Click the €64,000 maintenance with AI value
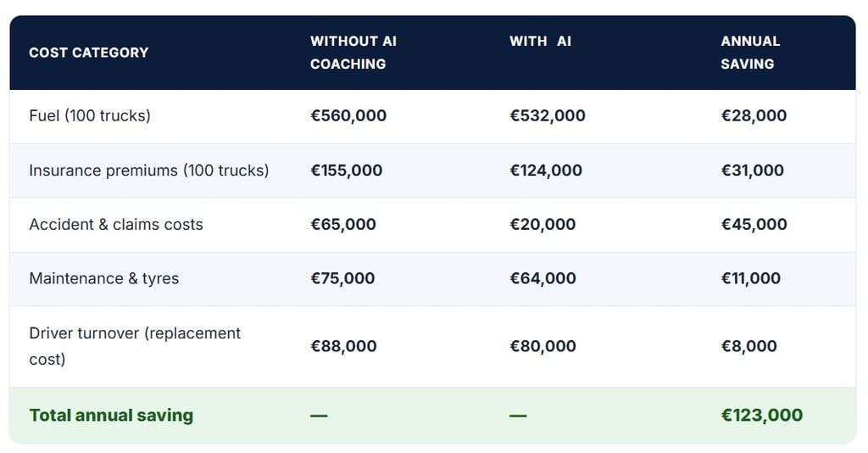Viewport: 868px width, 453px height. 542,278
